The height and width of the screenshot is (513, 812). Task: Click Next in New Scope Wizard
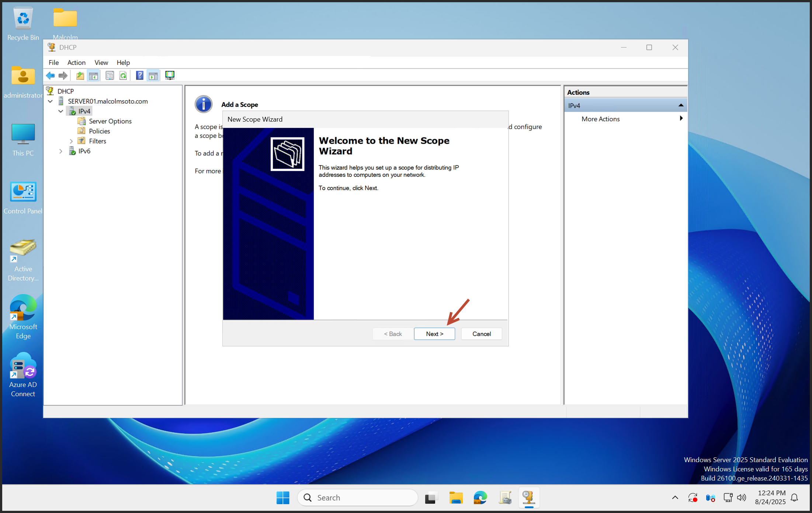point(434,334)
